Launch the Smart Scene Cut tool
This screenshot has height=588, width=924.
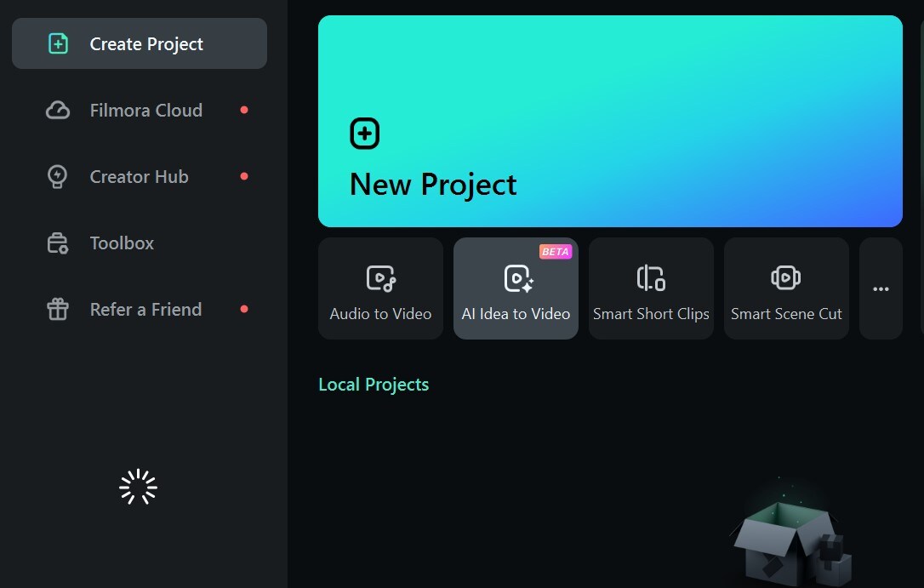point(786,288)
